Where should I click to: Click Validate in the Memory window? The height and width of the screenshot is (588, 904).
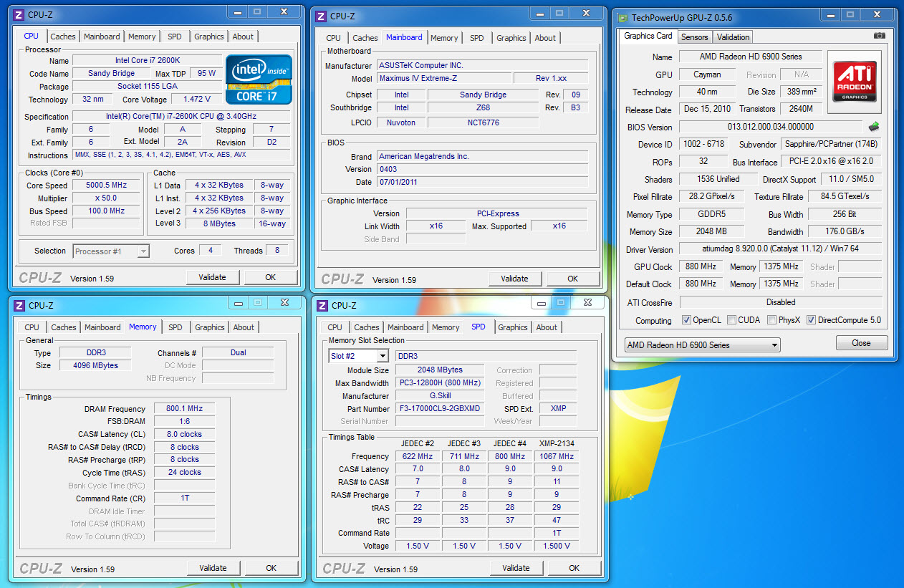(x=213, y=568)
